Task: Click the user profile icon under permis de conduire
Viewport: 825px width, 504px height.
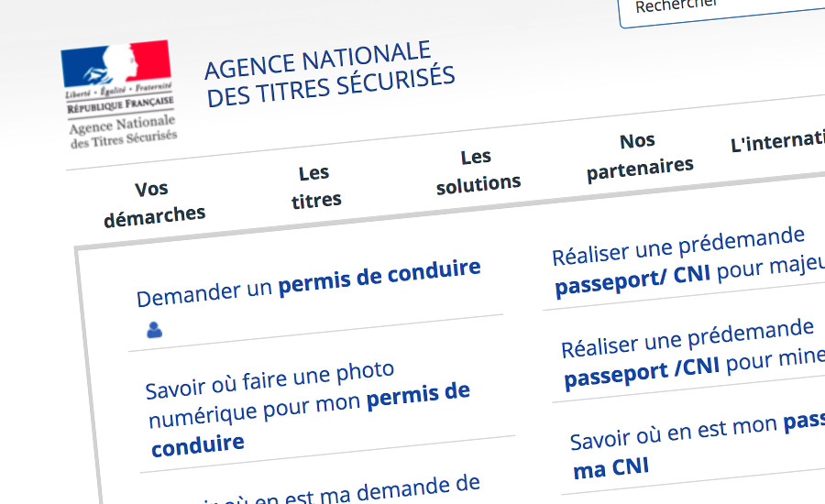Action: (154, 330)
